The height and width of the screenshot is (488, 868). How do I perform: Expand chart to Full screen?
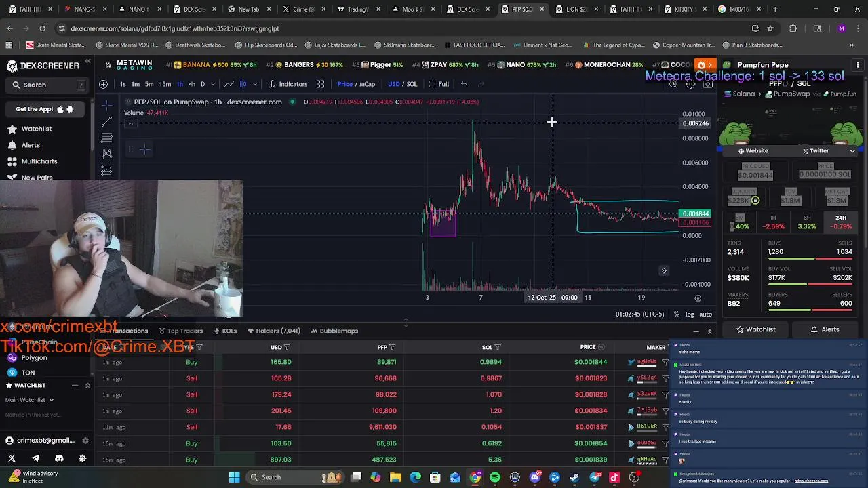(x=439, y=84)
